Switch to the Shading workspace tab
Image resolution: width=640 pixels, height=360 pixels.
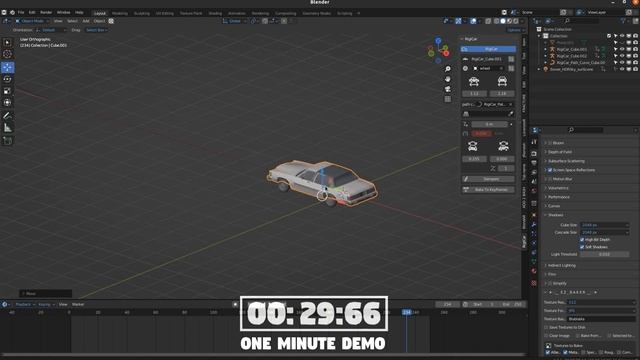tap(215, 13)
